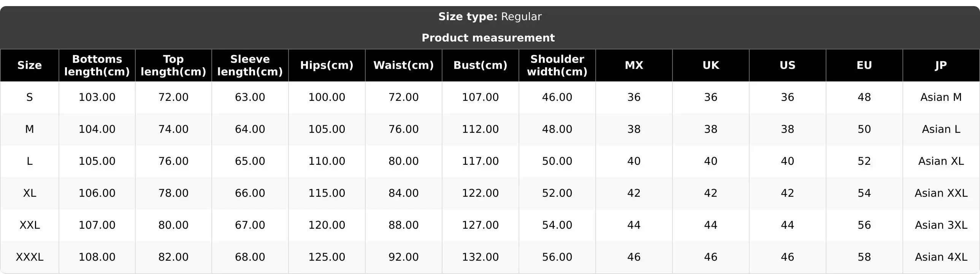
Task: Select the Bottoms length(cm) column header
Action: 97,65
